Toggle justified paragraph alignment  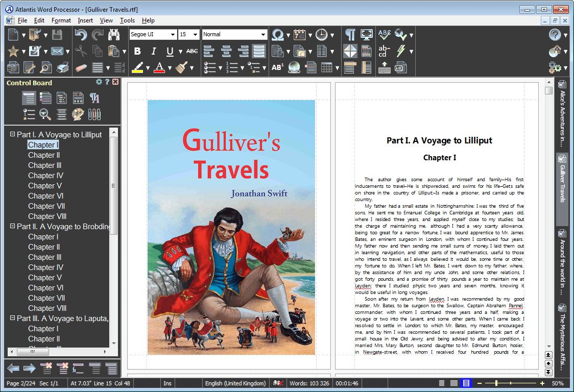259,51
